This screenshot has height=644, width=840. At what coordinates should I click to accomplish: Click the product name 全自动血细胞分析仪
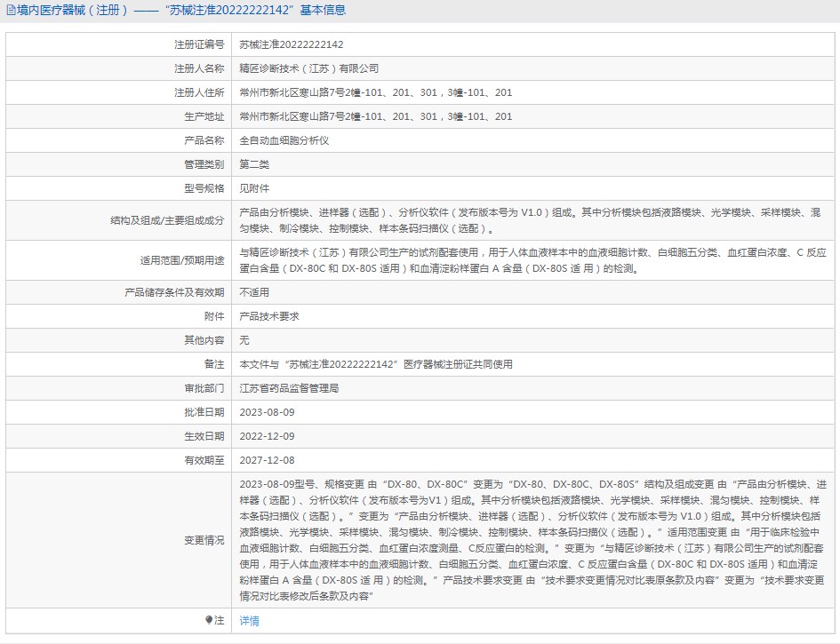pyautogui.click(x=284, y=140)
